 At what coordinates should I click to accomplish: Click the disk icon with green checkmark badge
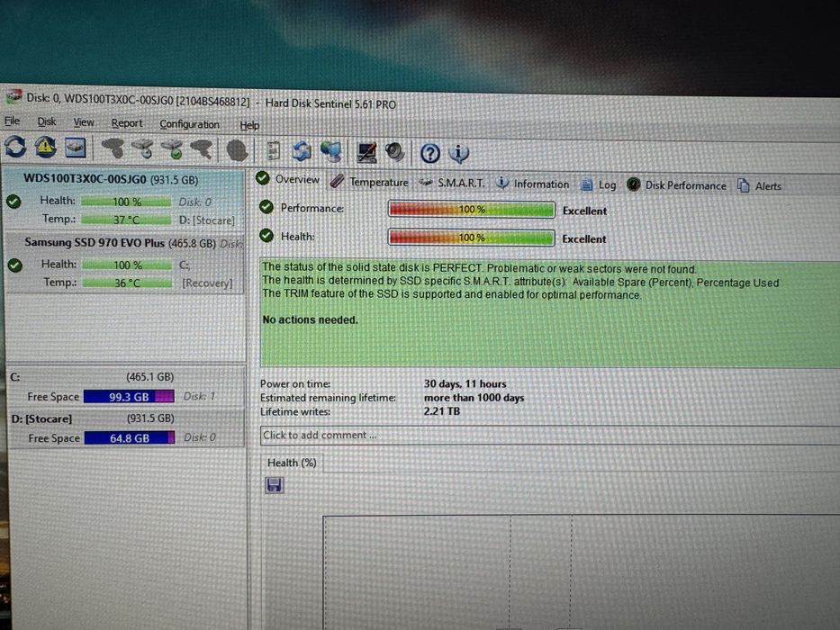173,150
